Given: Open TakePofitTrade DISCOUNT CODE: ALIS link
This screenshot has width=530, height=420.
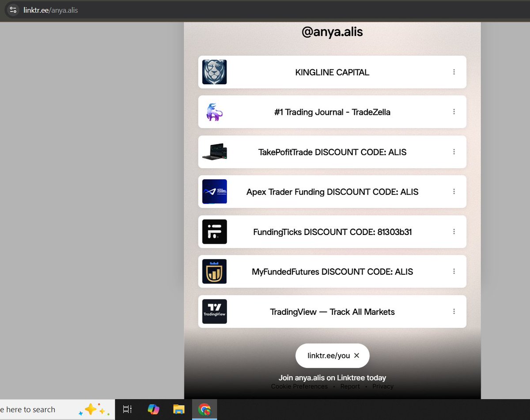Looking at the screenshot, I should click(332, 152).
